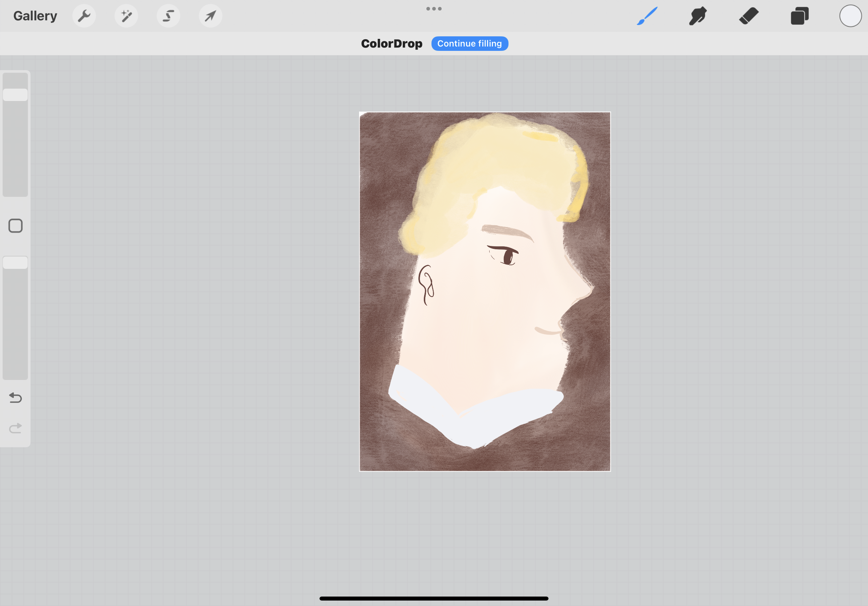Viewport: 868px width, 606px height.
Task: Return to the Gallery
Action: tap(35, 16)
